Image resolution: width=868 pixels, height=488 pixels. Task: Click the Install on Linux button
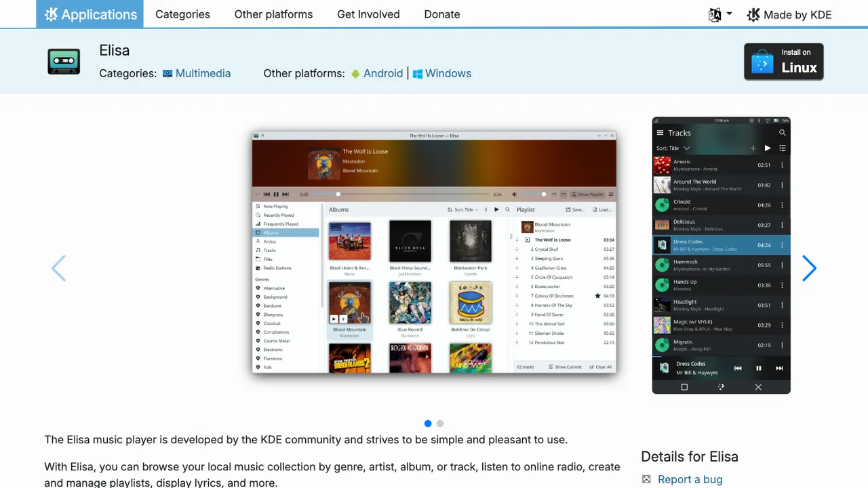(784, 62)
